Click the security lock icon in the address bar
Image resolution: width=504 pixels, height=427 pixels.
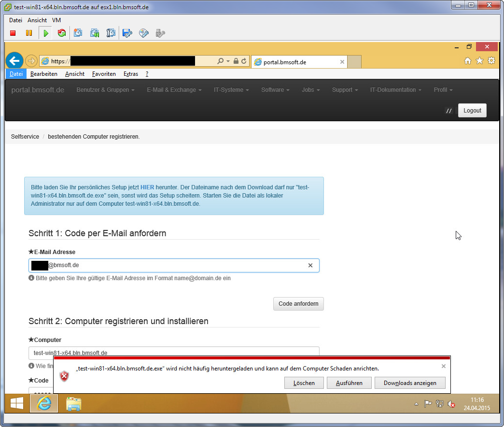click(x=236, y=61)
